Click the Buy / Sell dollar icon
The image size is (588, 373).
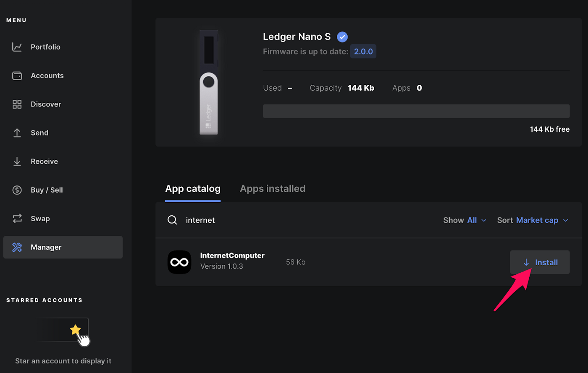coord(17,190)
